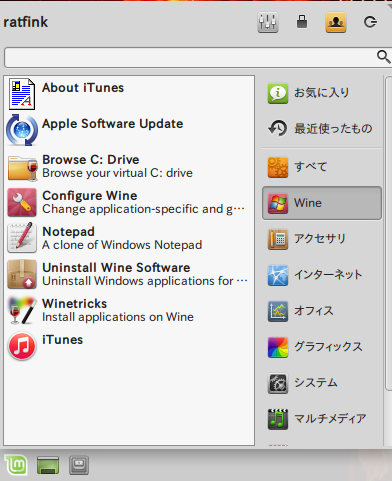392x481 pixels.
Task: Click 'About iTunes' label
Action: [x=83, y=88]
